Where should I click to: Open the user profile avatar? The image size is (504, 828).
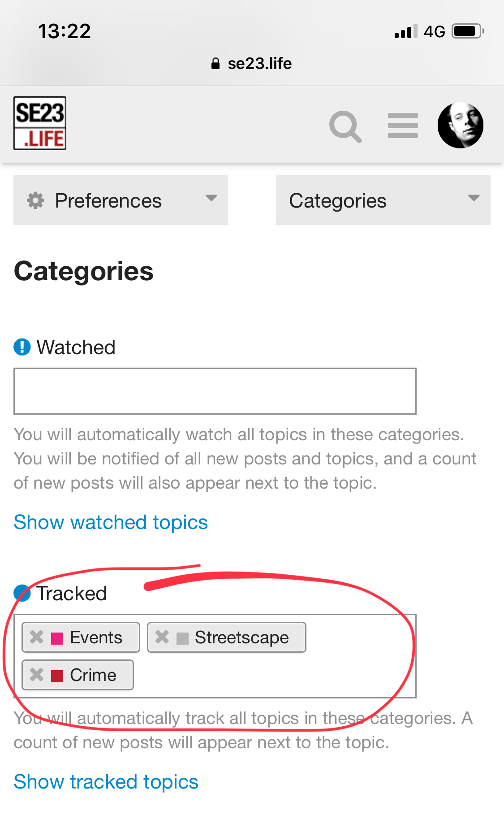point(460,126)
